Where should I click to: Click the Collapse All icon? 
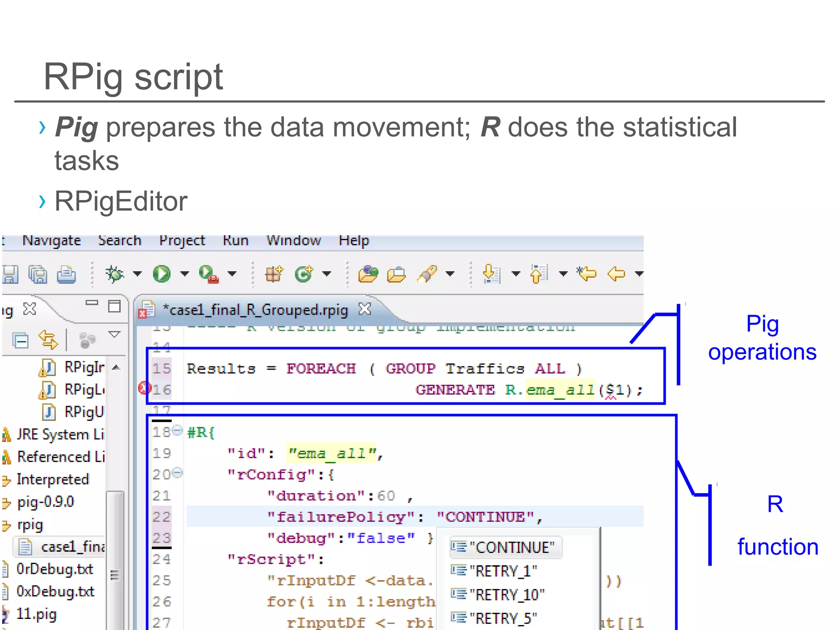pos(20,340)
